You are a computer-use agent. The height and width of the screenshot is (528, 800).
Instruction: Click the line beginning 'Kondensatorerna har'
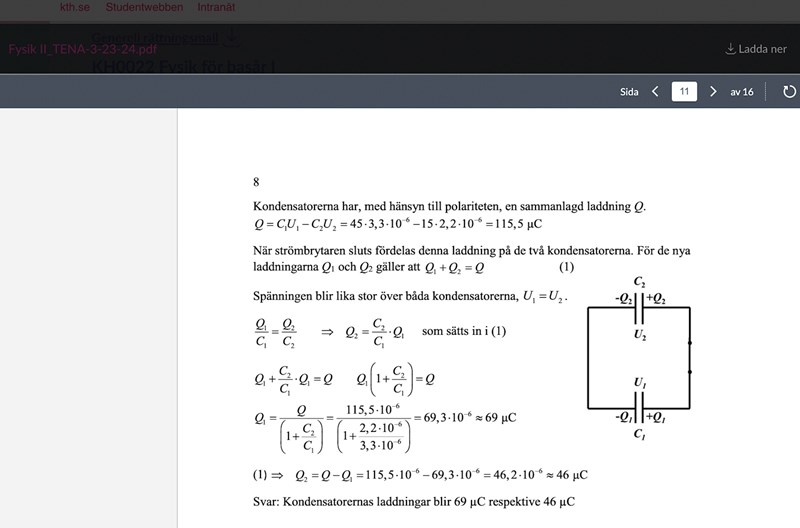pyautogui.click(x=449, y=206)
